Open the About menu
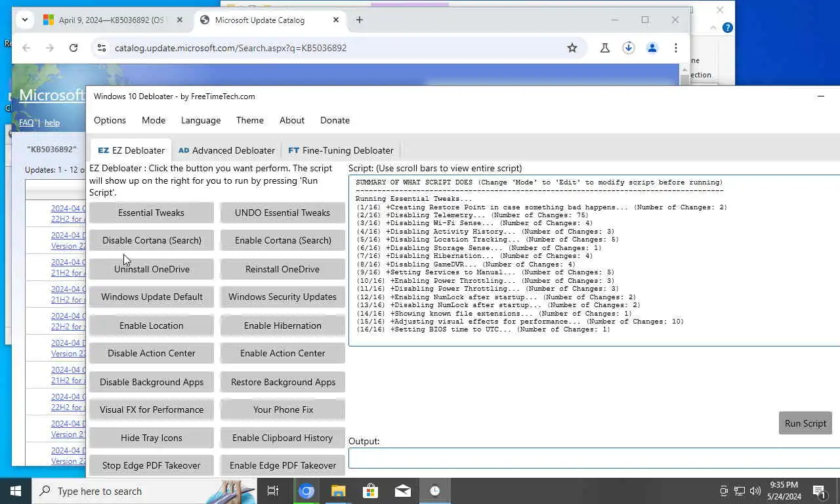Screen dimensions: 840x504 292,120
